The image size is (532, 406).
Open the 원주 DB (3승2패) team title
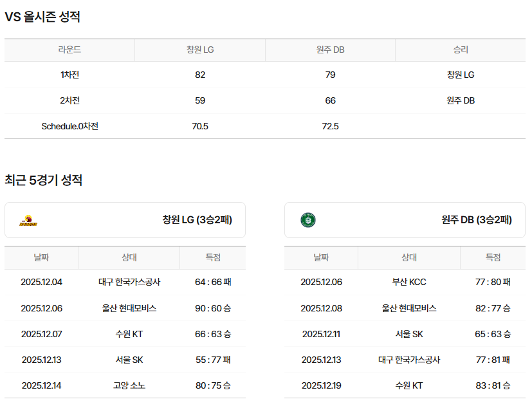point(477,220)
